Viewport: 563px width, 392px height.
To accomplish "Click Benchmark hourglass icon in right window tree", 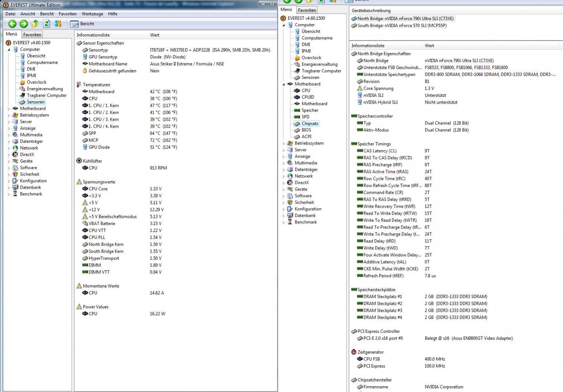I will pos(290,222).
